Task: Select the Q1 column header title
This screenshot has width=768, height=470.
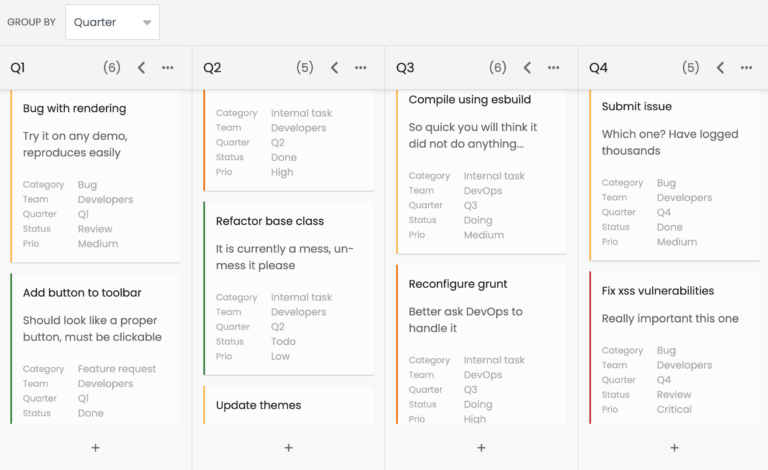Action: click(x=18, y=68)
